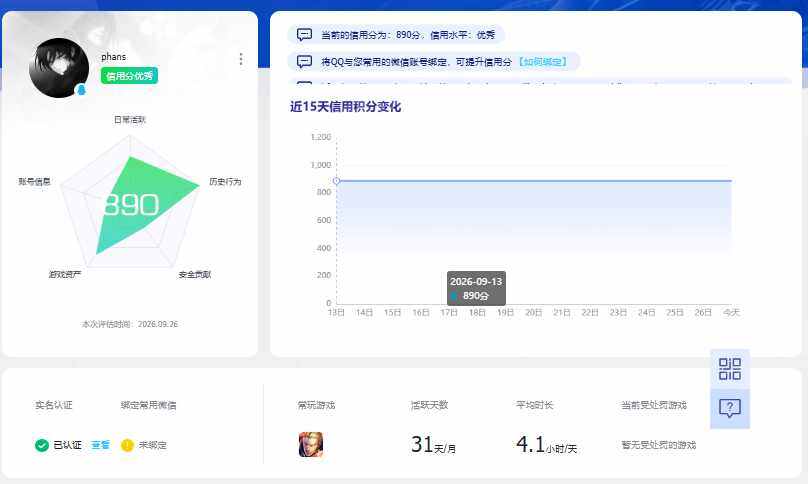
Task: Open the QR code icon panel
Action: point(730,369)
